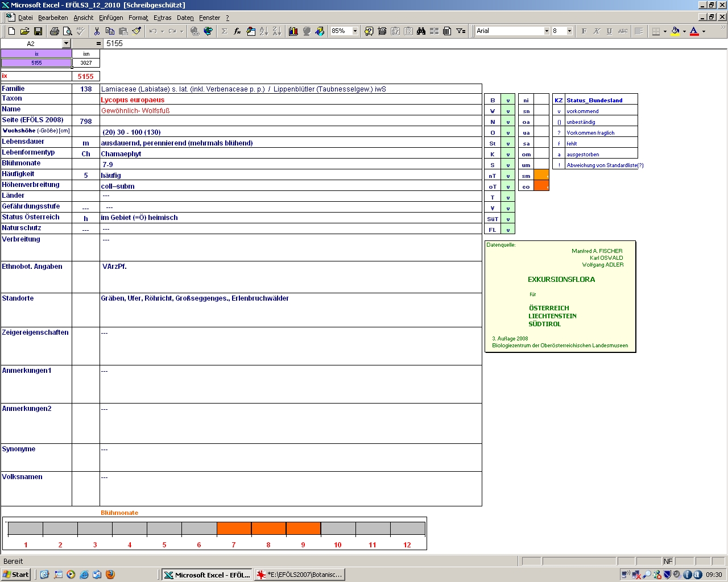This screenshot has height=582, width=728.
Task: Expand the Font Color palette arrow
Action: pos(704,31)
